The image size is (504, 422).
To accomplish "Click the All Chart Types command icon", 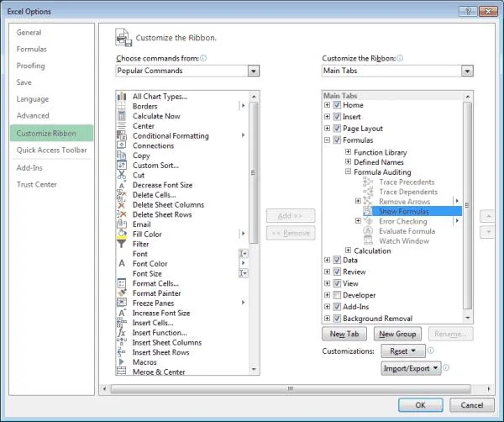I will [122, 96].
